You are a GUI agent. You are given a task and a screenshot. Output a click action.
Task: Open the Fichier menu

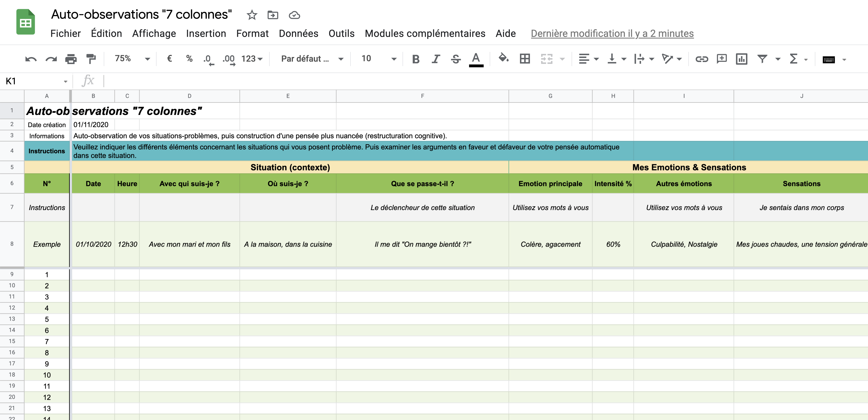(65, 33)
